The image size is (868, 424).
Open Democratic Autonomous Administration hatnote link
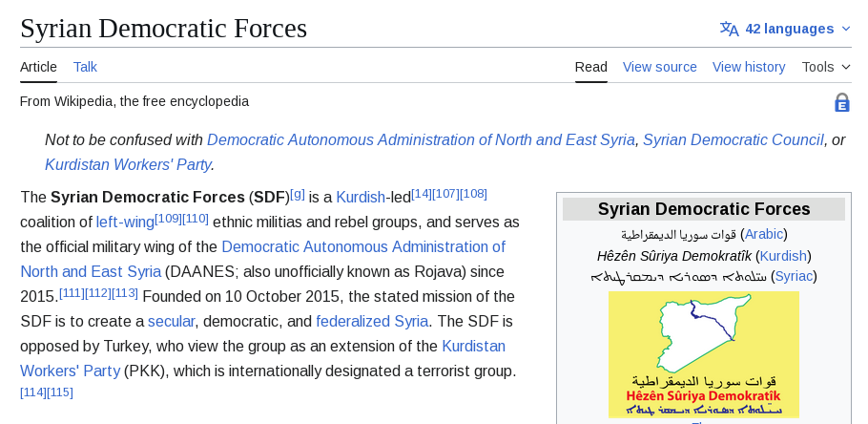pos(421,139)
